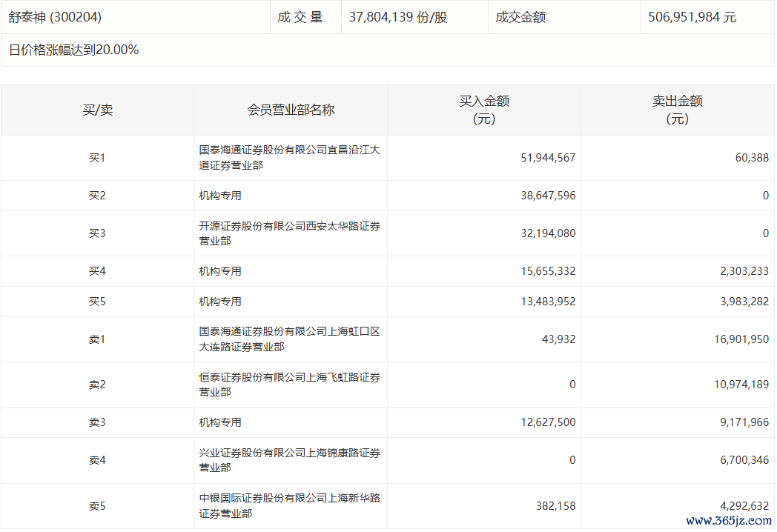Click 中银国际证券上海新华路证券营业部 branch name
This screenshot has width=777, height=532.
point(289,506)
